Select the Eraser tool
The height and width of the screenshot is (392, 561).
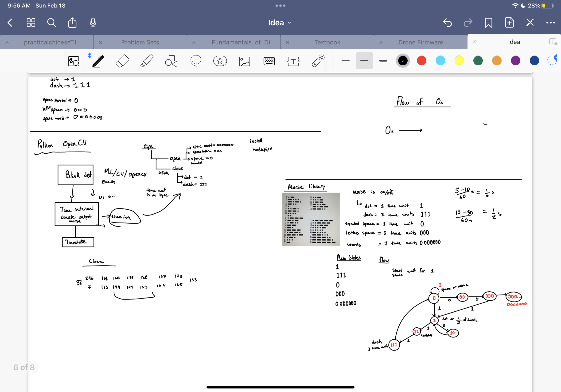pyautogui.click(x=122, y=61)
